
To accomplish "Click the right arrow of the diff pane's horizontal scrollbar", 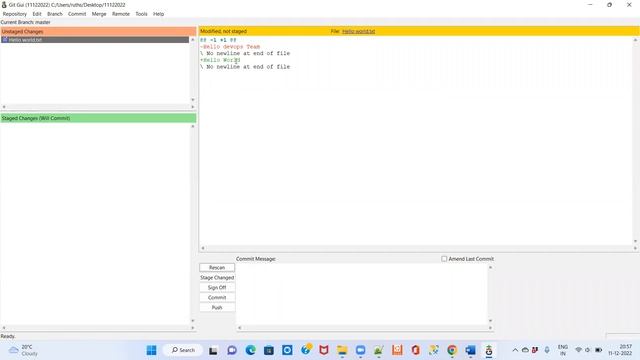I will pos(635,248).
